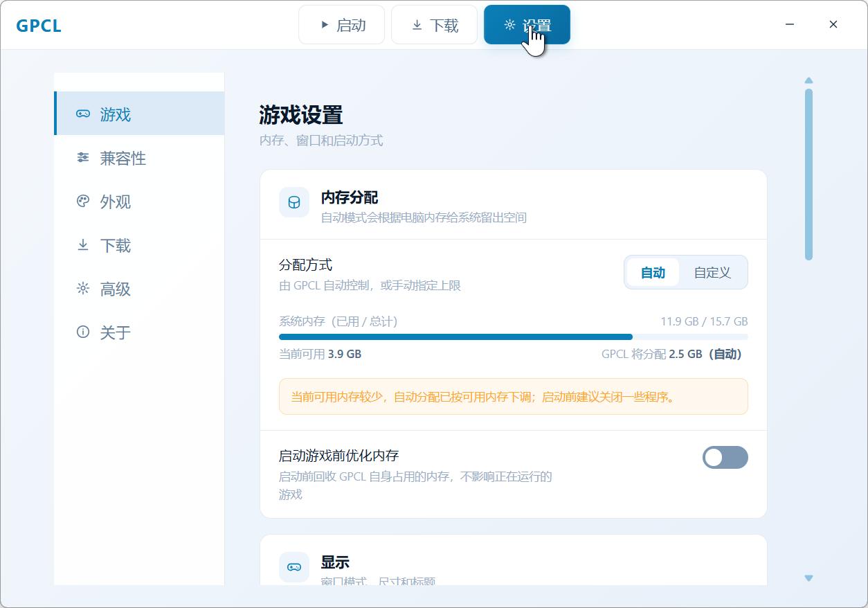This screenshot has height=608, width=868.
Task: Click the play icon on 启动 button
Action: (x=325, y=25)
